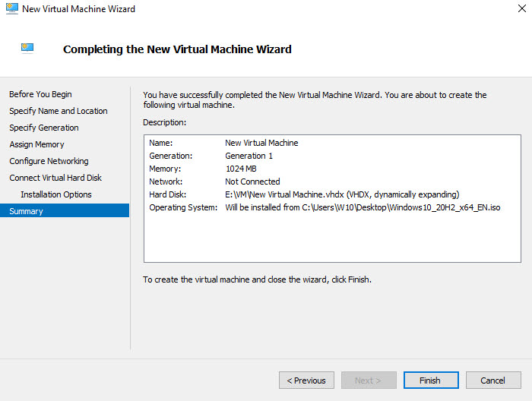532x401 pixels.
Task: Click the 1024 MB memory value
Action: 241,169
